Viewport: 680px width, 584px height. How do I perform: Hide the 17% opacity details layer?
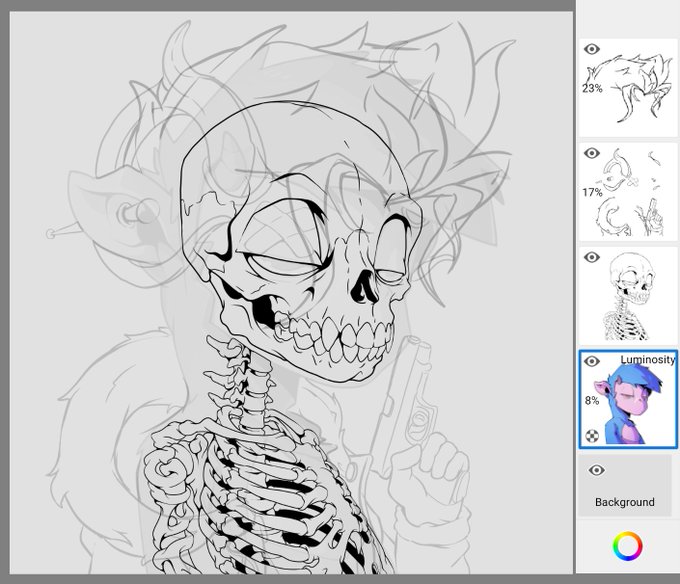click(592, 153)
